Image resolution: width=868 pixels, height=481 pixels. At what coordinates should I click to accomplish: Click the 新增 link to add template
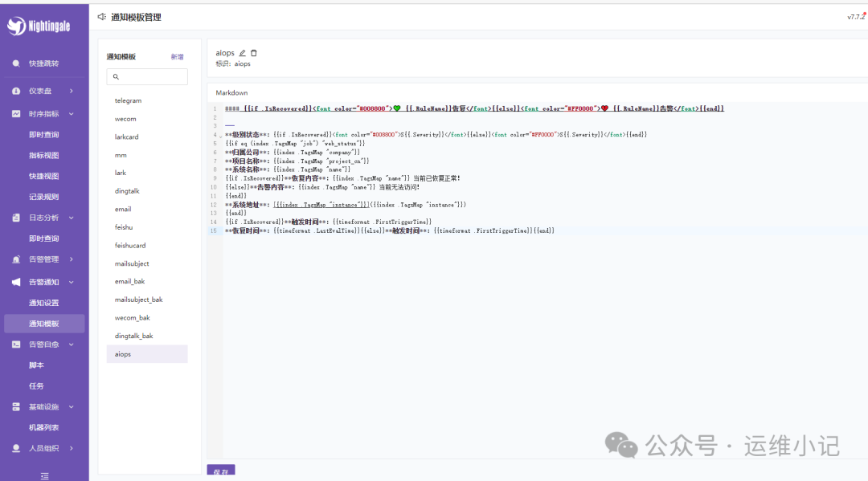[x=177, y=57]
